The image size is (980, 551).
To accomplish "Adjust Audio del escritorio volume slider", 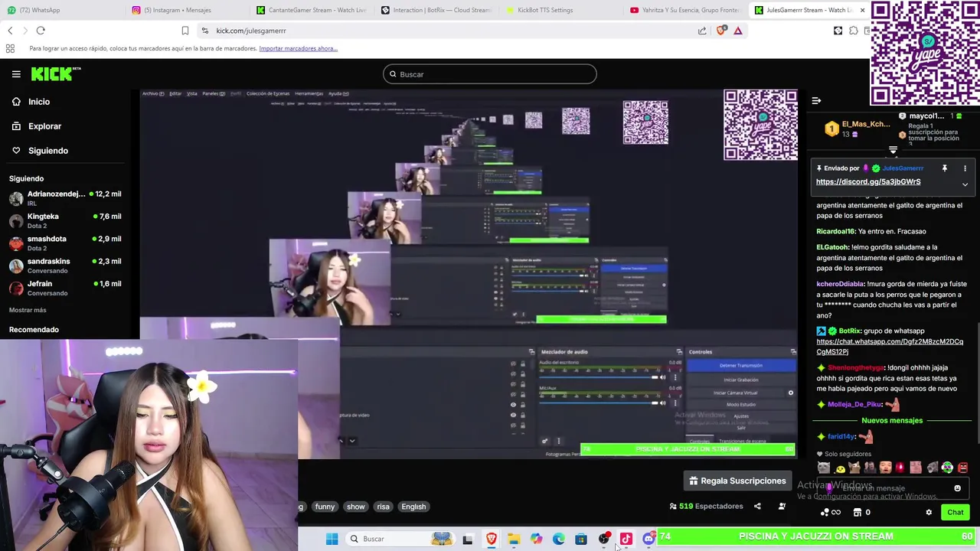I will tap(598, 377).
